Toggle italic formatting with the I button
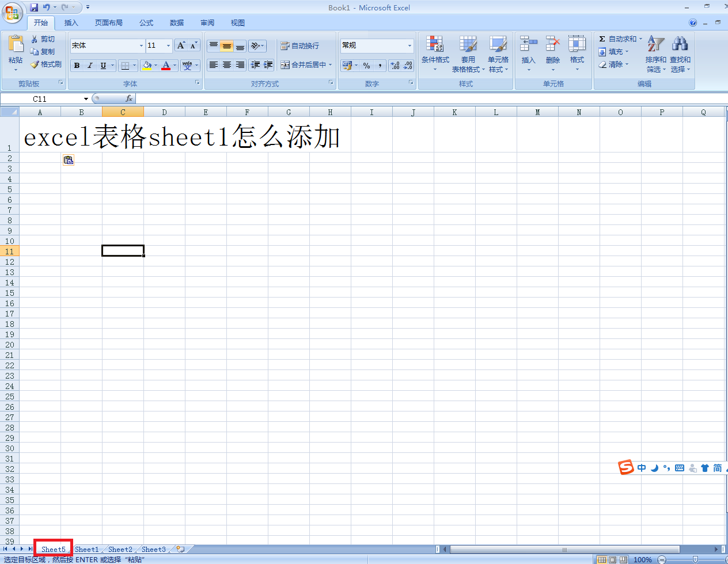The width and height of the screenshot is (728, 564). (89, 65)
